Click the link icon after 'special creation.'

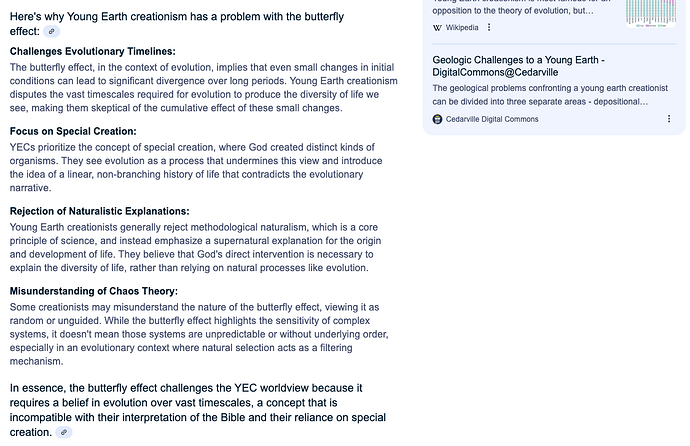click(65, 432)
